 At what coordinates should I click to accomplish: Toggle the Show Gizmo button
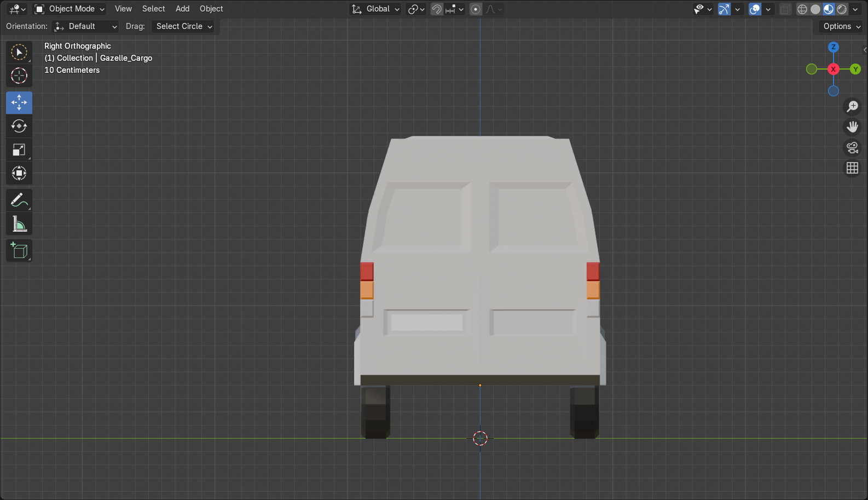(x=724, y=9)
